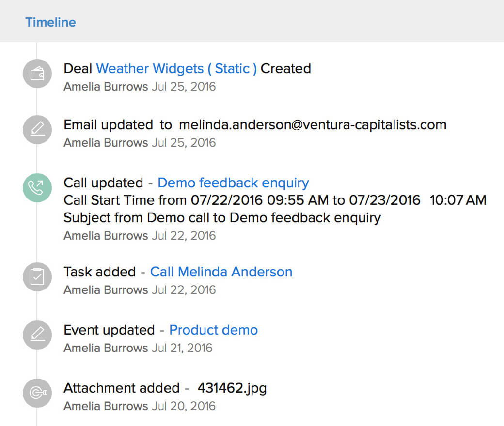Click the pencil icon beside Event updated

37,335
